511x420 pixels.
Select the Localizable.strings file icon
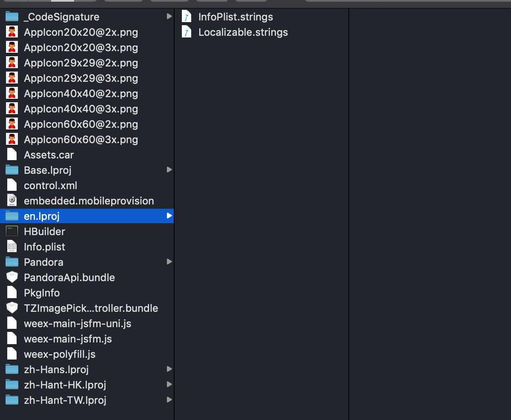pyautogui.click(x=187, y=32)
